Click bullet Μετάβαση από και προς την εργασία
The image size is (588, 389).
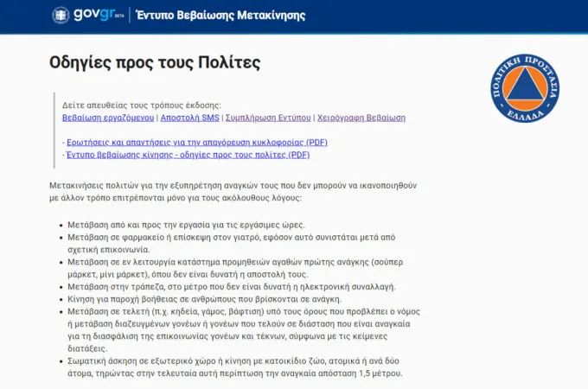[186, 225]
